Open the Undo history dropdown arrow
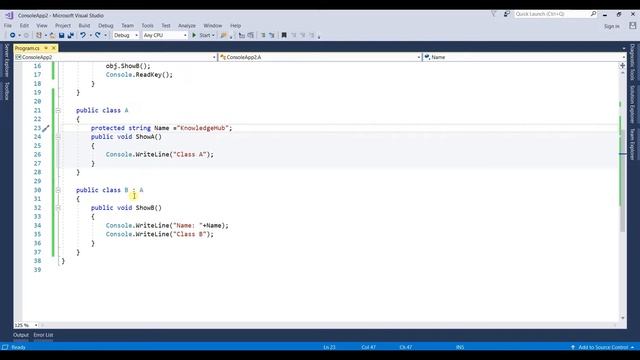Image resolution: width=640 pixels, height=360 pixels. point(91,36)
